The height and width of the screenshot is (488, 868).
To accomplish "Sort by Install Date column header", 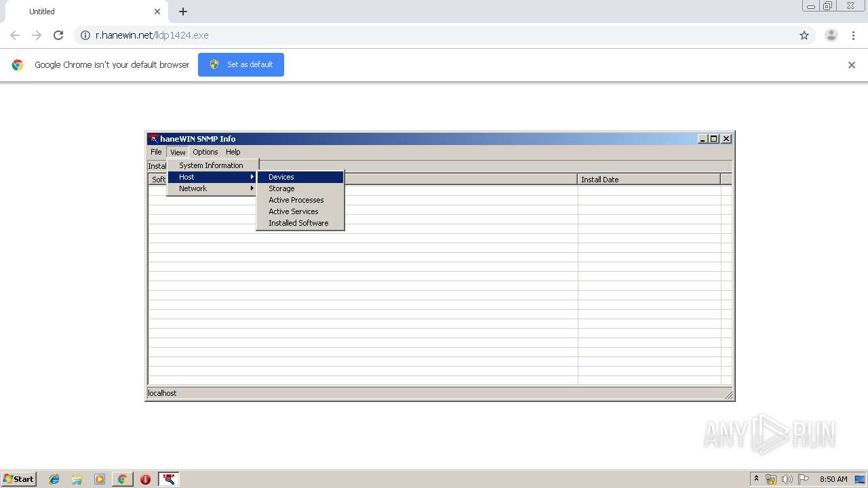I will click(649, 180).
